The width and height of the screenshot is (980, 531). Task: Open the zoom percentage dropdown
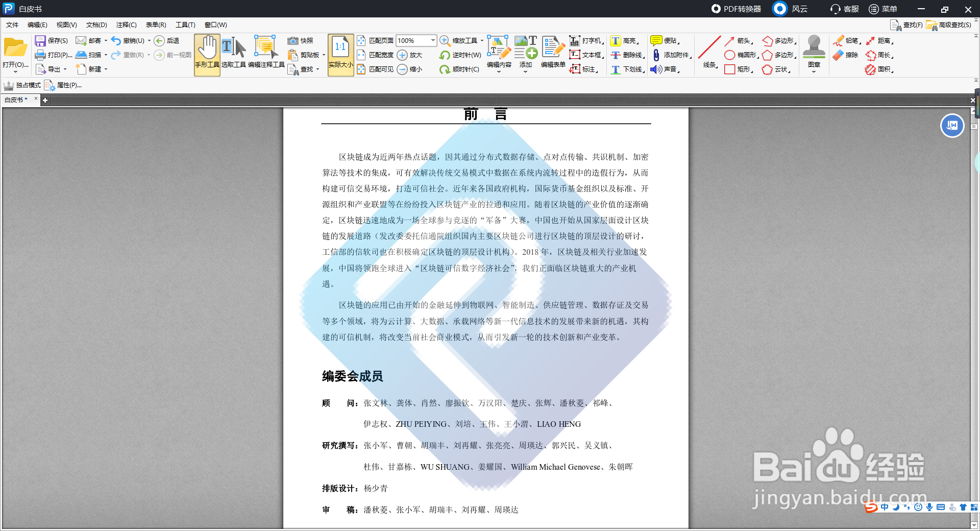pos(432,40)
